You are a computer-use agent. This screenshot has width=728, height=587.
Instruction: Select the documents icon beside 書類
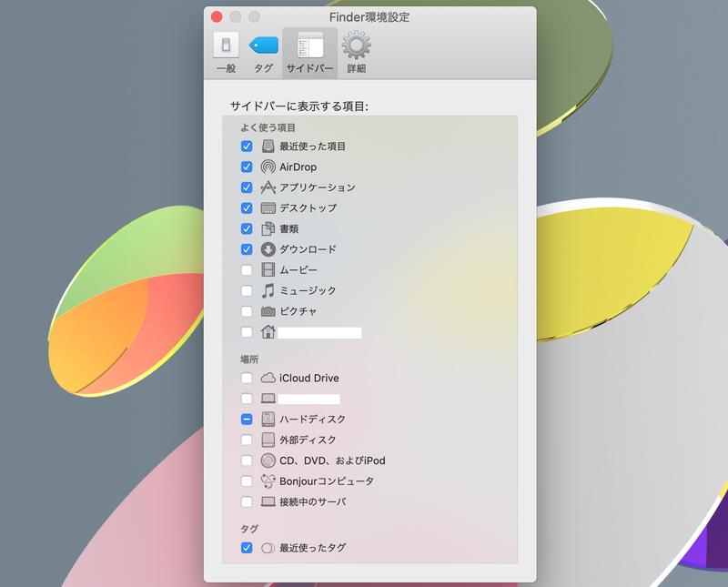pos(268,228)
